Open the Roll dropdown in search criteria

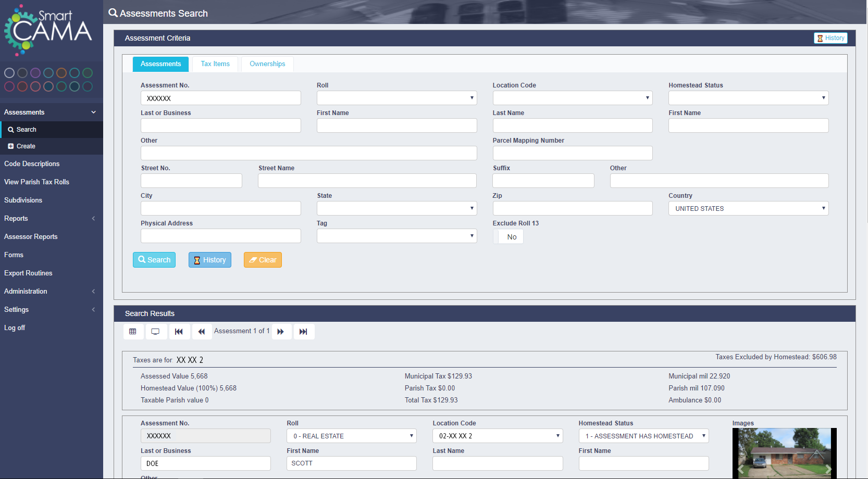396,98
